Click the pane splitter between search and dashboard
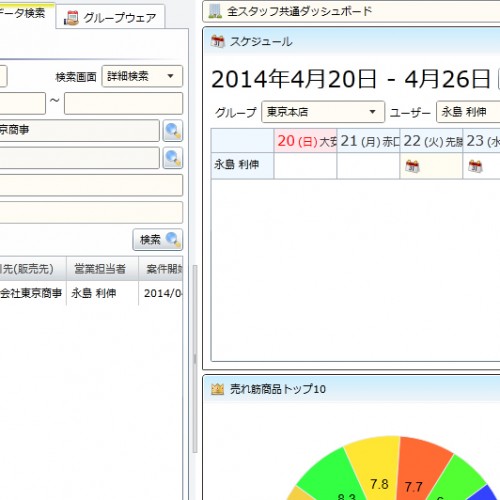 tap(195, 359)
